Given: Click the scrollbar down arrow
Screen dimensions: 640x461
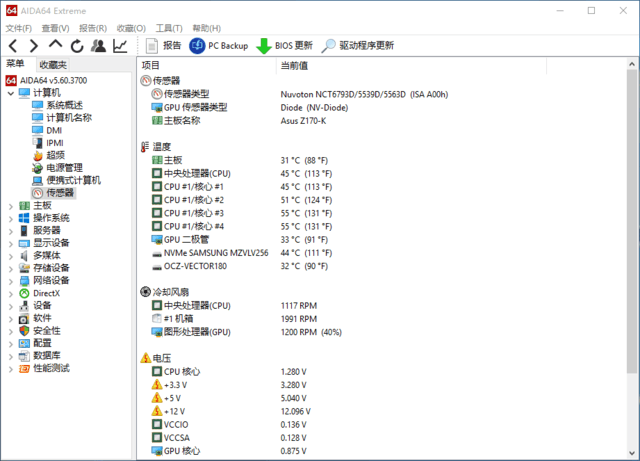Looking at the screenshot, I should 632,453.
